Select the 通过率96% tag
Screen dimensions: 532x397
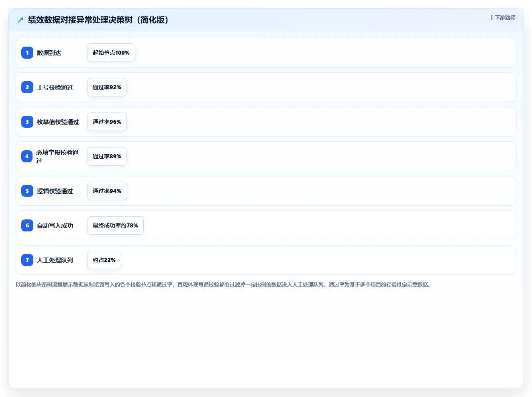(x=107, y=122)
